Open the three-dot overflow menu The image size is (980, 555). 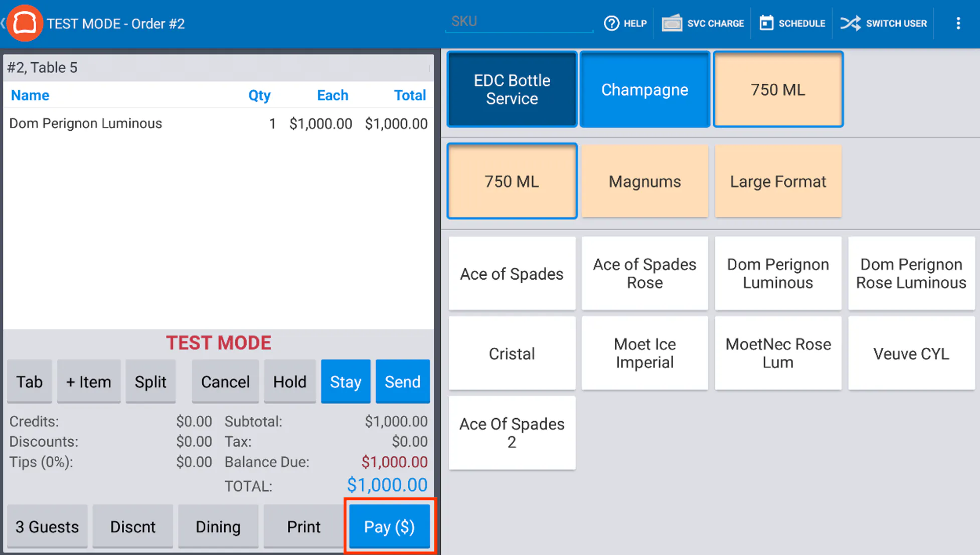click(x=958, y=23)
